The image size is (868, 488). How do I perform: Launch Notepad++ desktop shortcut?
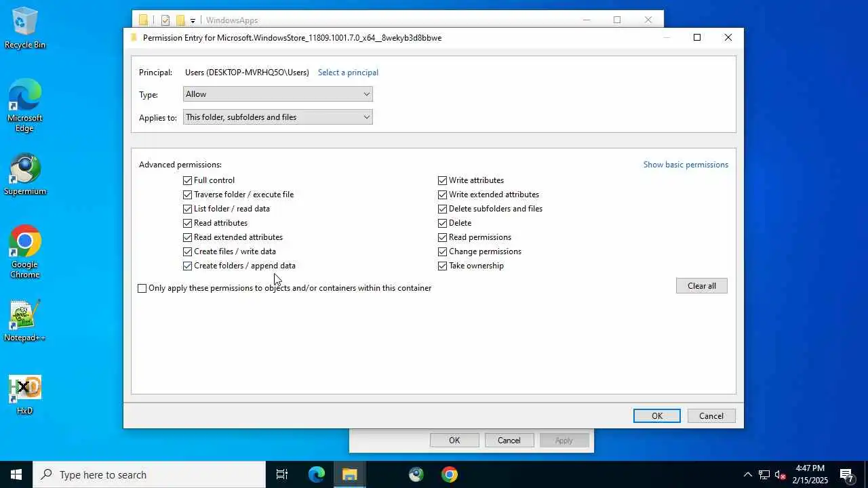click(x=25, y=321)
